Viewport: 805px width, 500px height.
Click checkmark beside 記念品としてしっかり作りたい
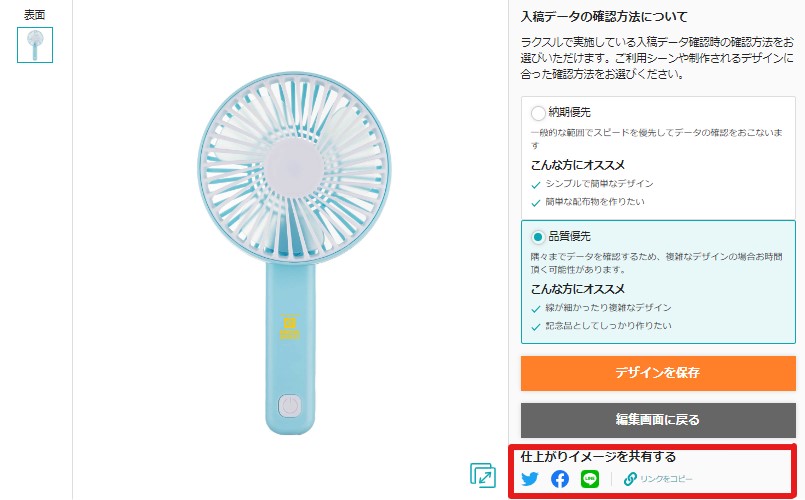pyautogui.click(x=536, y=327)
